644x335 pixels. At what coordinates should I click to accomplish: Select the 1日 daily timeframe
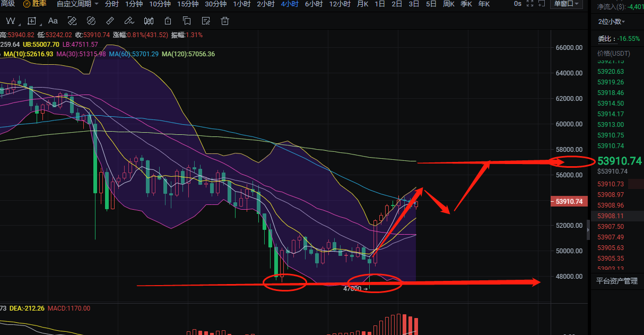pyautogui.click(x=380, y=4)
